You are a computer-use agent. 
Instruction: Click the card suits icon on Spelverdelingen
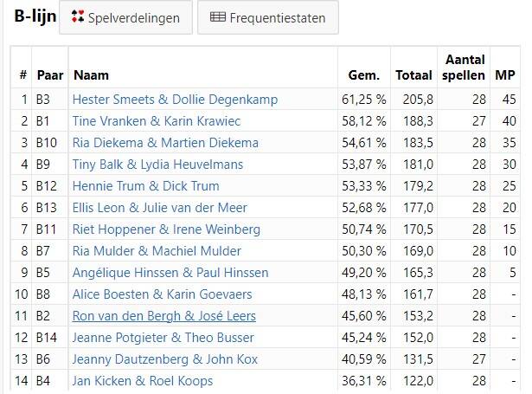[78, 16]
